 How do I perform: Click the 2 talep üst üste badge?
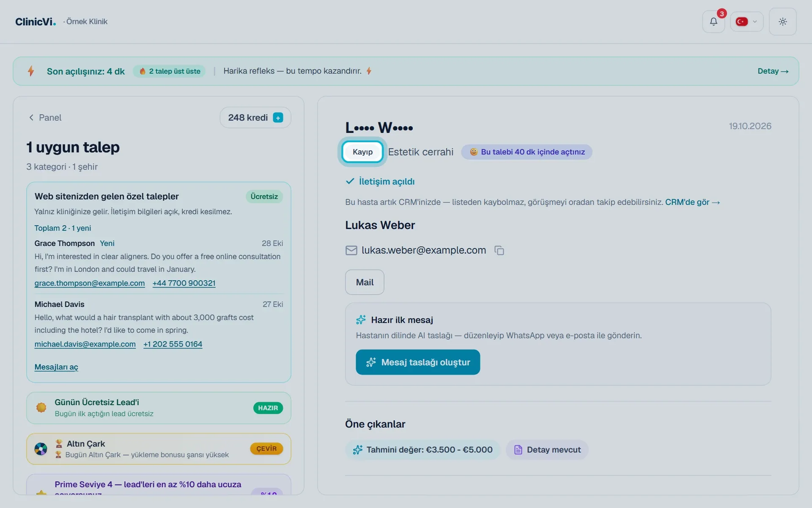click(170, 71)
